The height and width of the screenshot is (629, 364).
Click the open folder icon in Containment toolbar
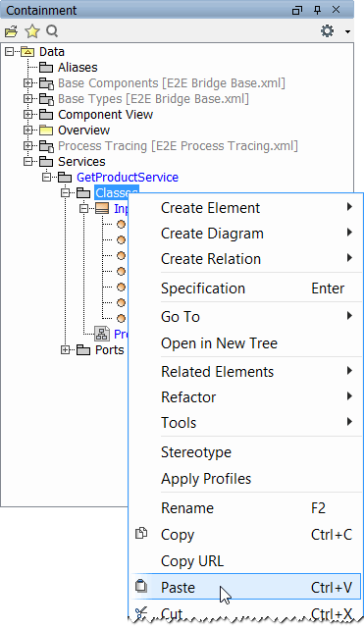(11, 31)
